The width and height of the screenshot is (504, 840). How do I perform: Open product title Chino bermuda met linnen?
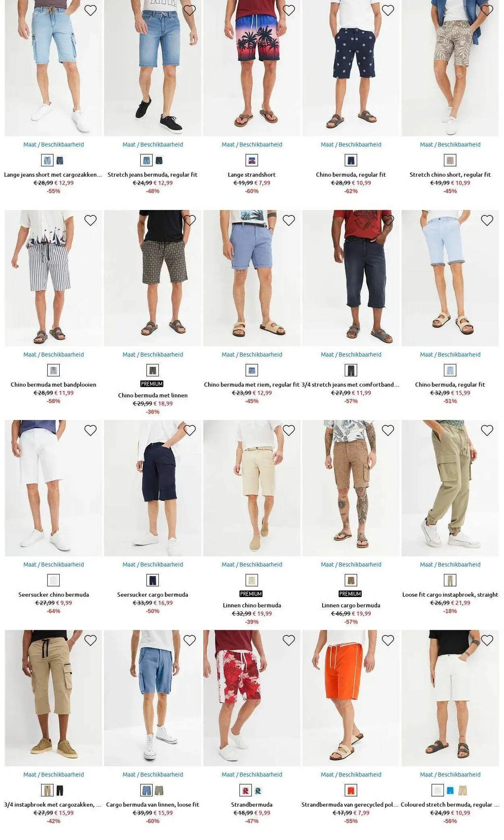point(153,395)
